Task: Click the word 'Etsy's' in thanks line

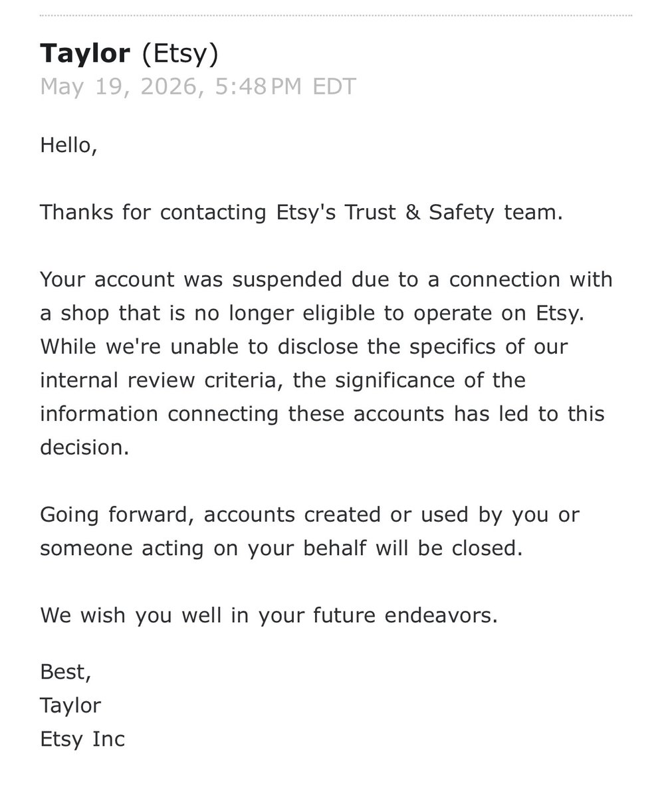Action: click(x=306, y=213)
